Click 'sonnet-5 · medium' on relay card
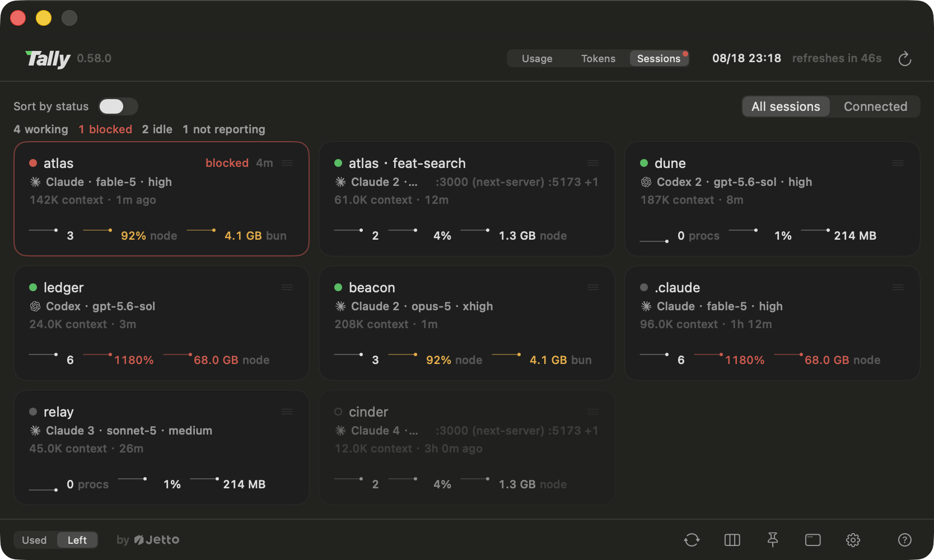This screenshot has width=934, height=560. [x=159, y=431]
